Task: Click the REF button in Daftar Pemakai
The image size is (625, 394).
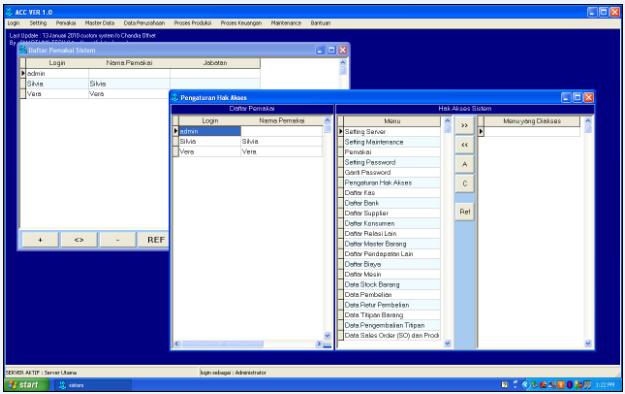Action: pyautogui.click(x=154, y=240)
